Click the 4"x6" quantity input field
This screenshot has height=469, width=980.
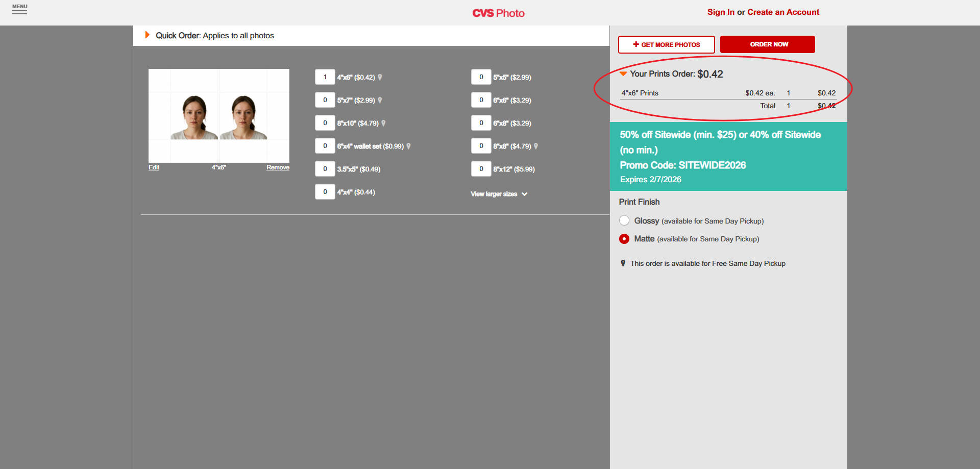coord(325,77)
